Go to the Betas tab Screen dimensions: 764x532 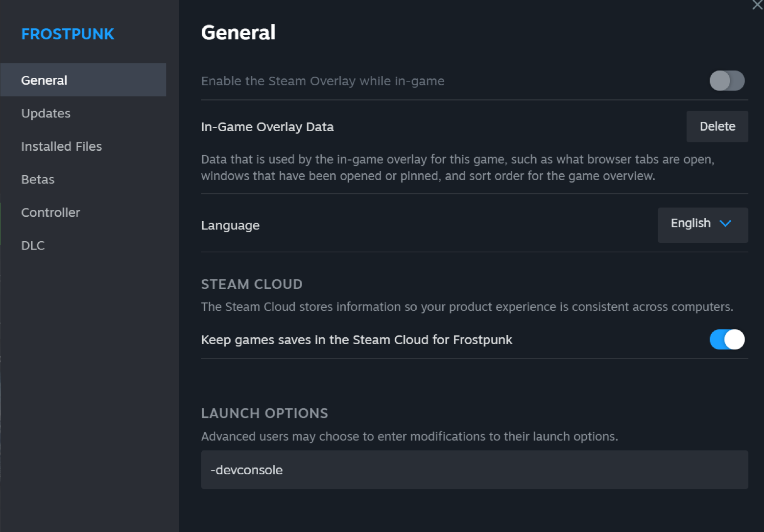coord(38,180)
